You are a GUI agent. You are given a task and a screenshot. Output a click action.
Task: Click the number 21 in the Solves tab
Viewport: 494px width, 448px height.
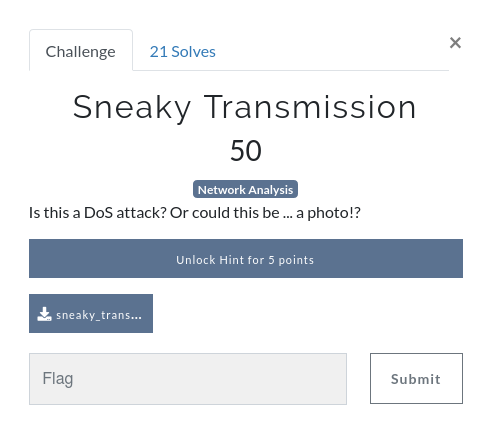tap(158, 52)
